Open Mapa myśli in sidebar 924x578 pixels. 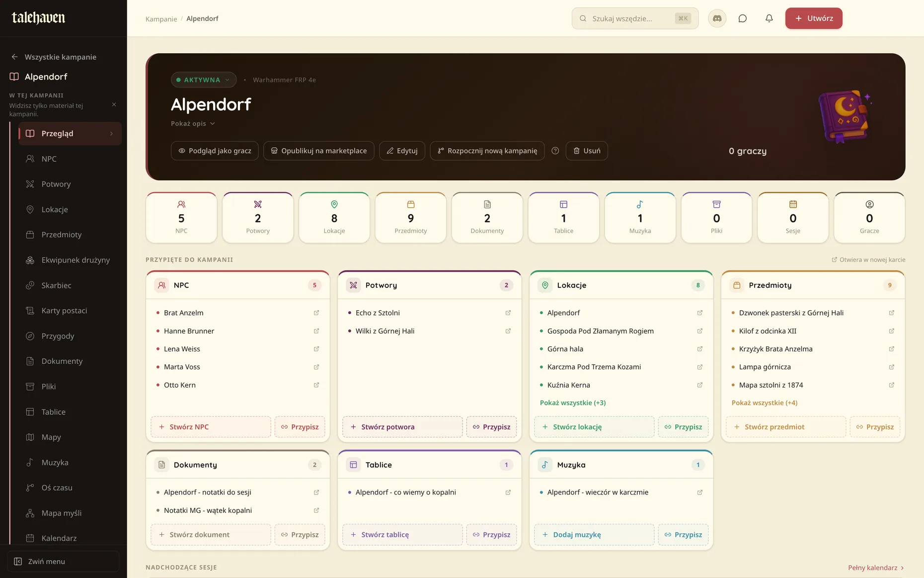click(x=70, y=513)
